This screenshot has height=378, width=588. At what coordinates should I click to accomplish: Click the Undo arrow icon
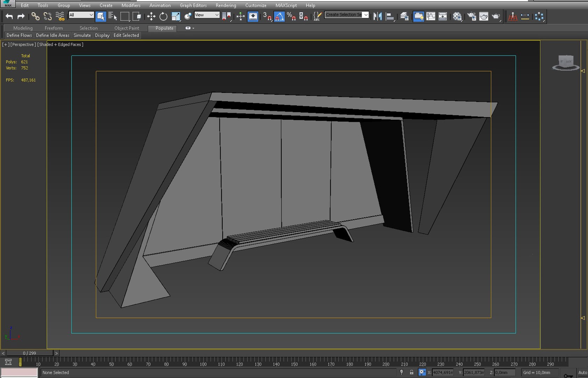[x=9, y=16]
